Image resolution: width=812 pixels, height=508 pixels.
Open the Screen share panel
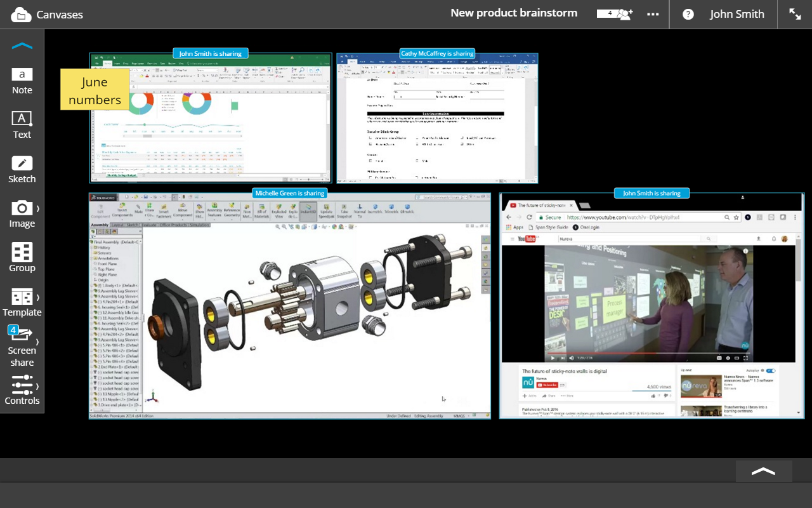point(22,346)
